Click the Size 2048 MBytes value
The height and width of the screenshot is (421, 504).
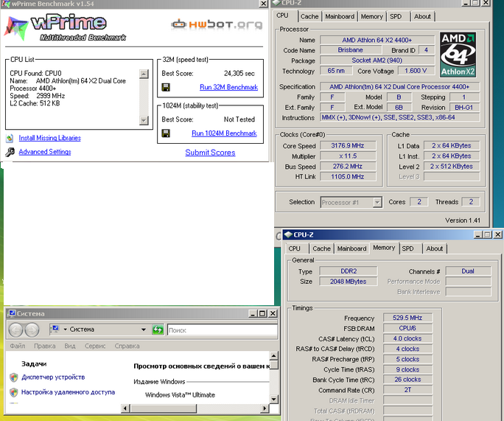(348, 282)
